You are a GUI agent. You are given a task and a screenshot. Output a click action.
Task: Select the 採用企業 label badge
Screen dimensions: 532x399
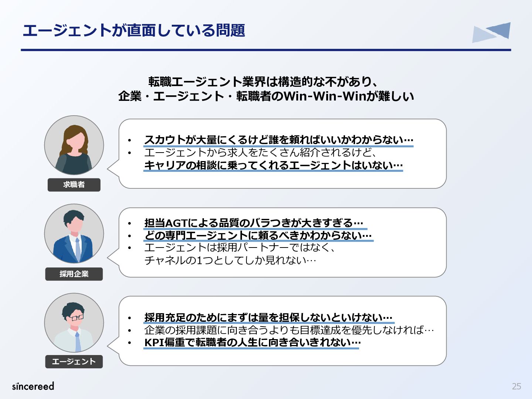click(74, 274)
